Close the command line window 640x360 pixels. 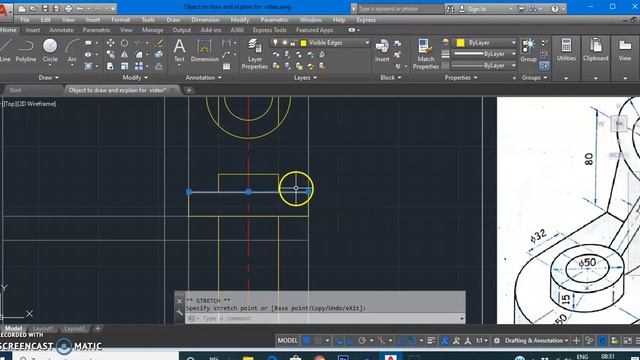click(179, 301)
